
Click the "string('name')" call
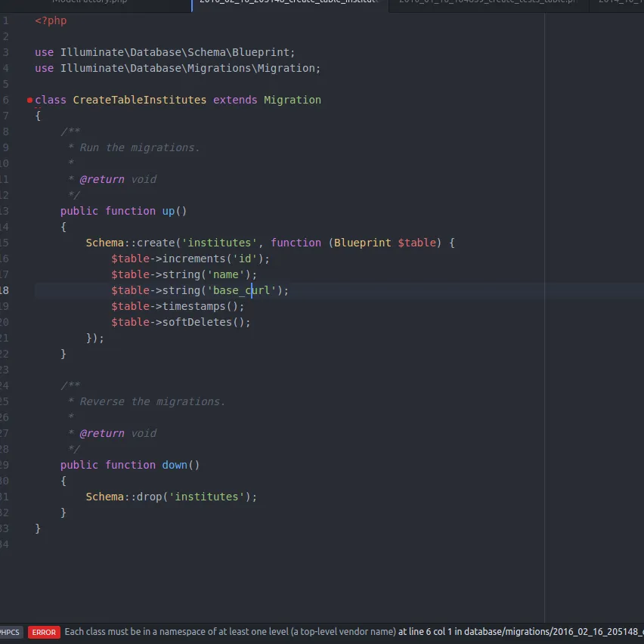[206, 274]
